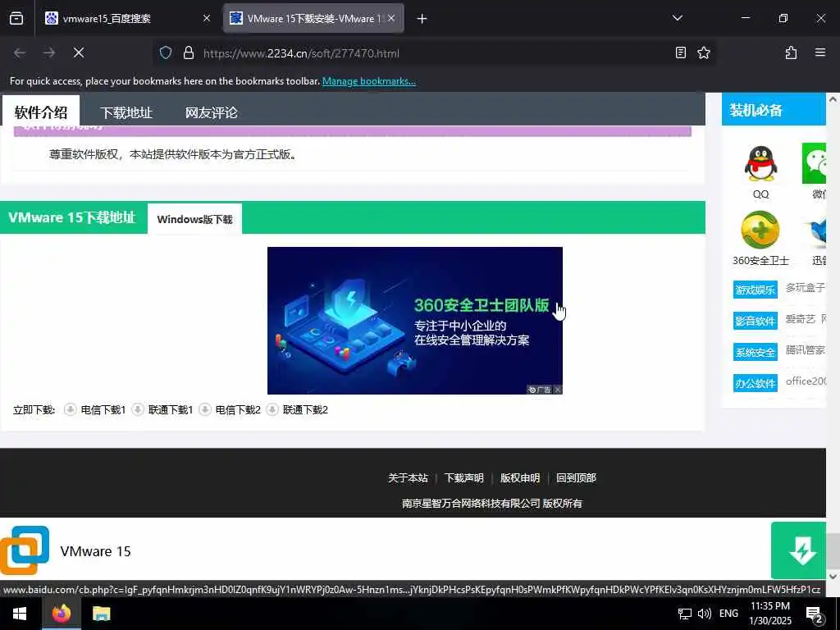Click 爱奇艺 sidebar link

[801, 319]
